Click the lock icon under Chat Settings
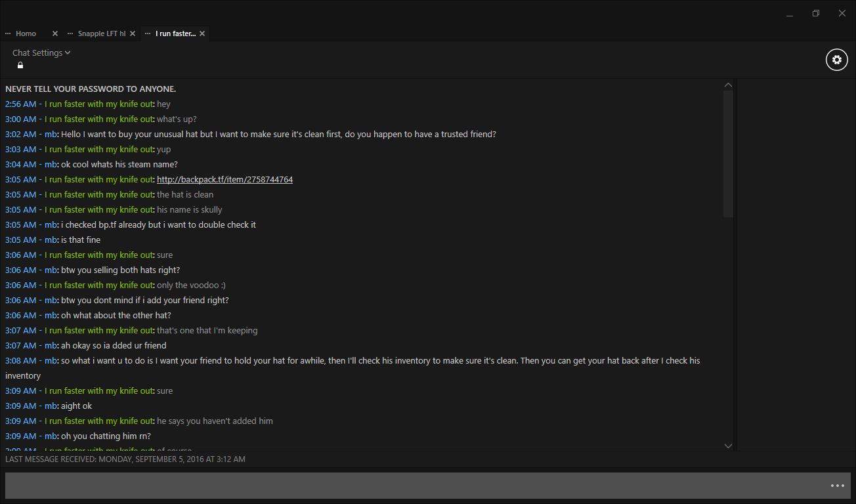Screen dimensions: 856x504 pyautogui.click(x=20, y=66)
